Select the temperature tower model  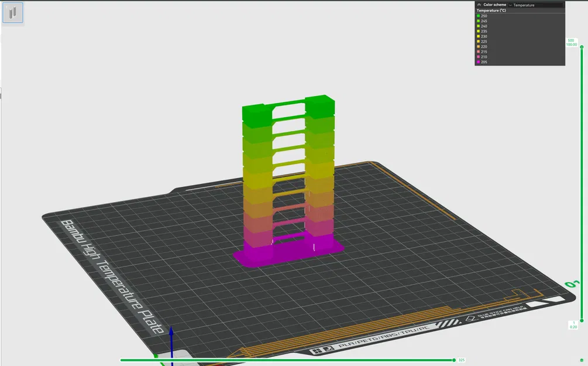[x=287, y=176]
